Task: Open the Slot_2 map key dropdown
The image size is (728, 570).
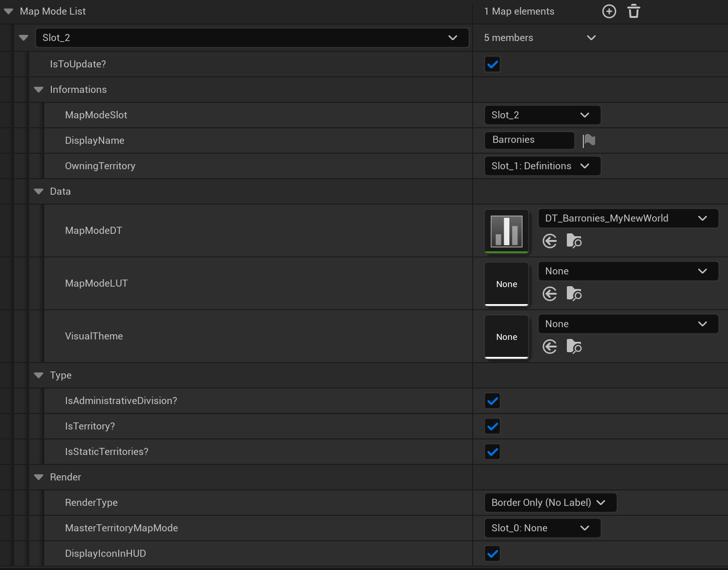Action: pyautogui.click(x=252, y=38)
